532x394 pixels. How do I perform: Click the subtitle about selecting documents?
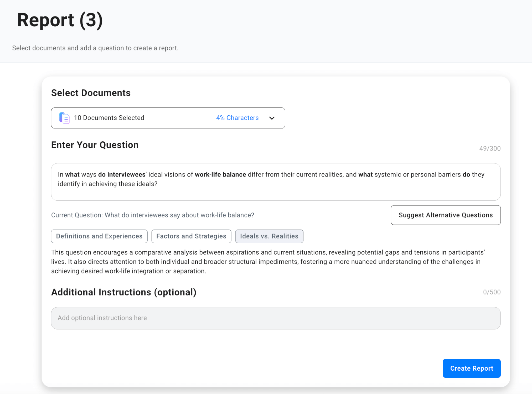tap(95, 48)
